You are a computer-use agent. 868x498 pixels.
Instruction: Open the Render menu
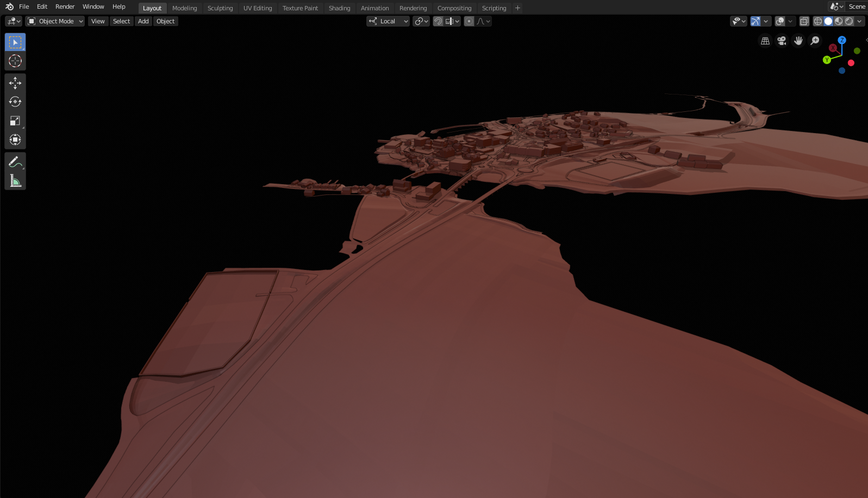(65, 7)
